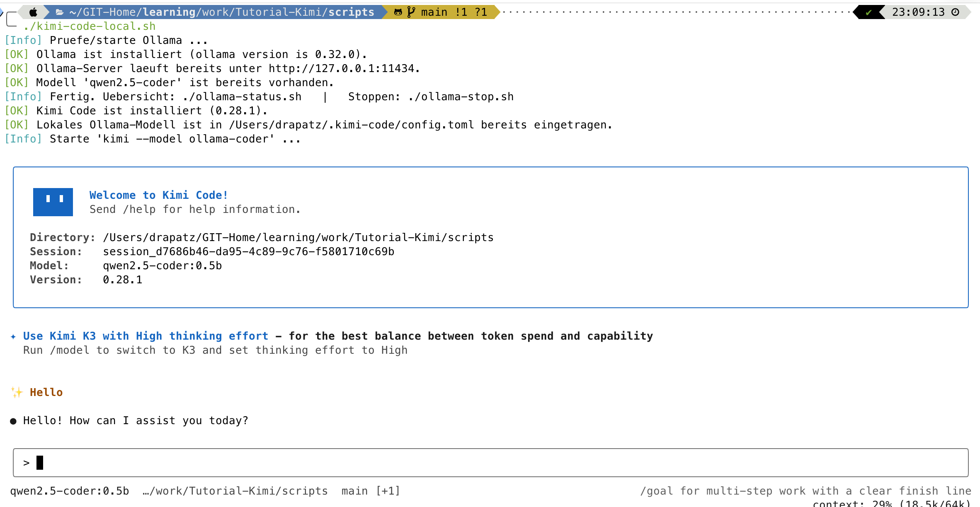Click the sparkle icon beside Hello
Image resolution: width=980 pixels, height=507 pixels.
coord(17,392)
